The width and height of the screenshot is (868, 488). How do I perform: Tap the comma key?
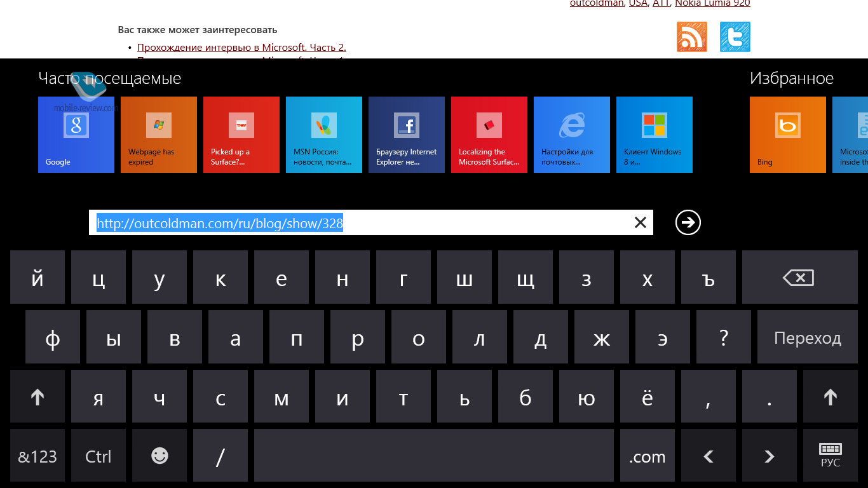(709, 396)
